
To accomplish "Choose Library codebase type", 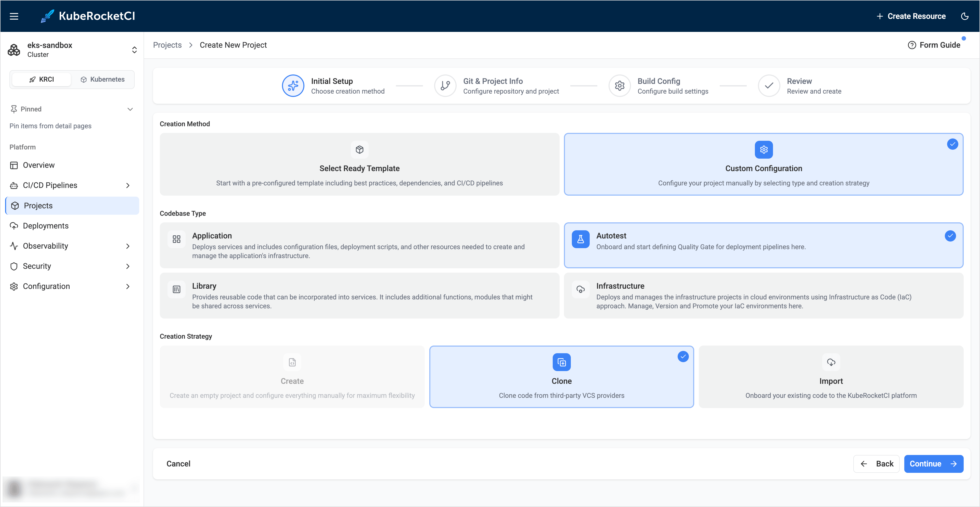I will (359, 295).
